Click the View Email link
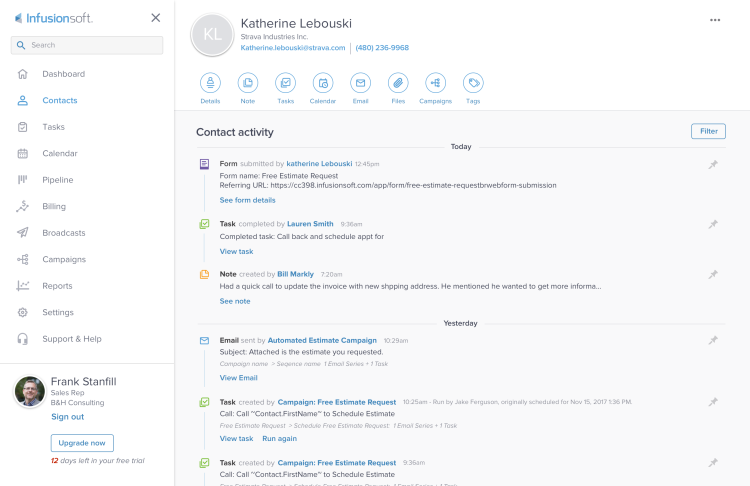This screenshot has height=486, width=750. (x=238, y=377)
